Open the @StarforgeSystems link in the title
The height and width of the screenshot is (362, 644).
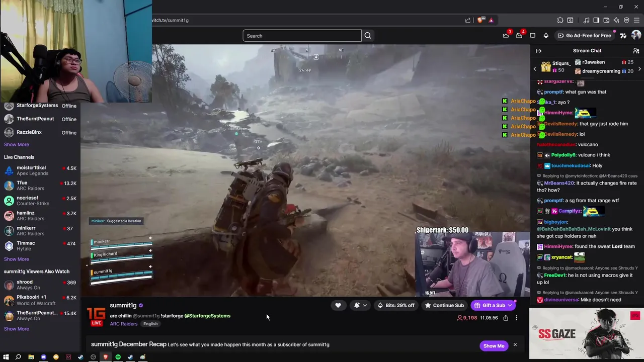tap(207, 316)
